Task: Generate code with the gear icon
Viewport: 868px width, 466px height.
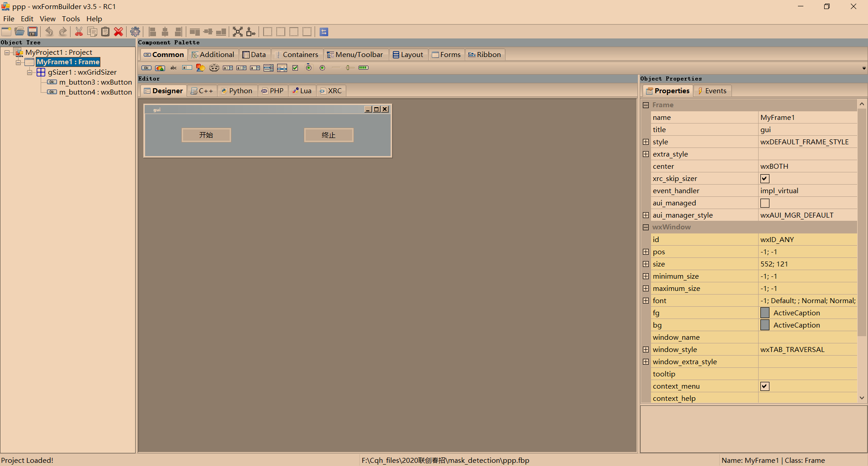Action: [135, 32]
